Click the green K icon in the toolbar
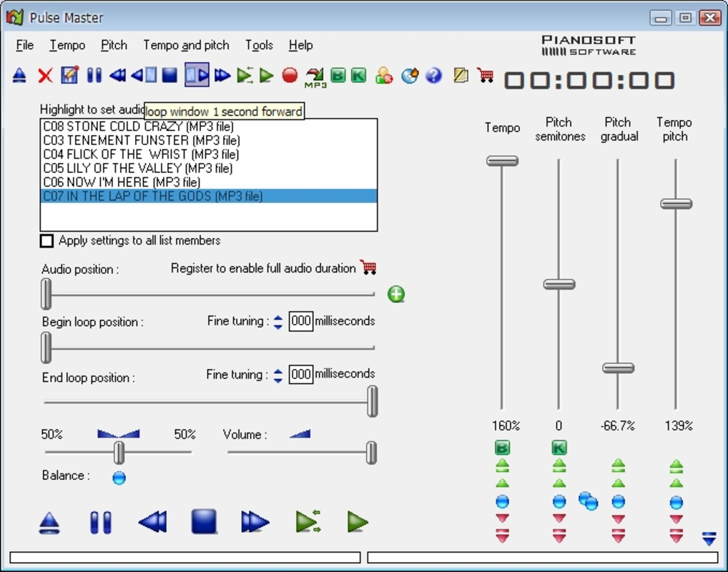728x572 pixels. click(358, 75)
